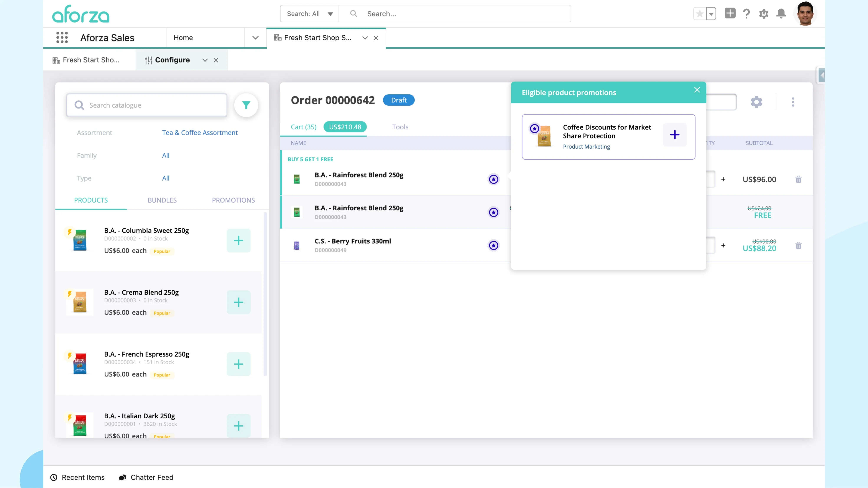The height and width of the screenshot is (488, 868).
Task: Open the App Launcher dots grid
Action: click(62, 37)
